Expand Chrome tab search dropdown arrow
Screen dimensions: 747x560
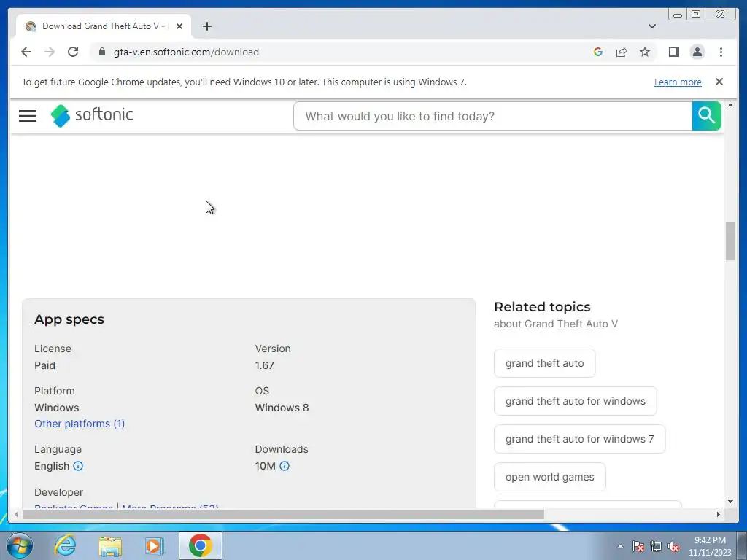tap(651, 26)
